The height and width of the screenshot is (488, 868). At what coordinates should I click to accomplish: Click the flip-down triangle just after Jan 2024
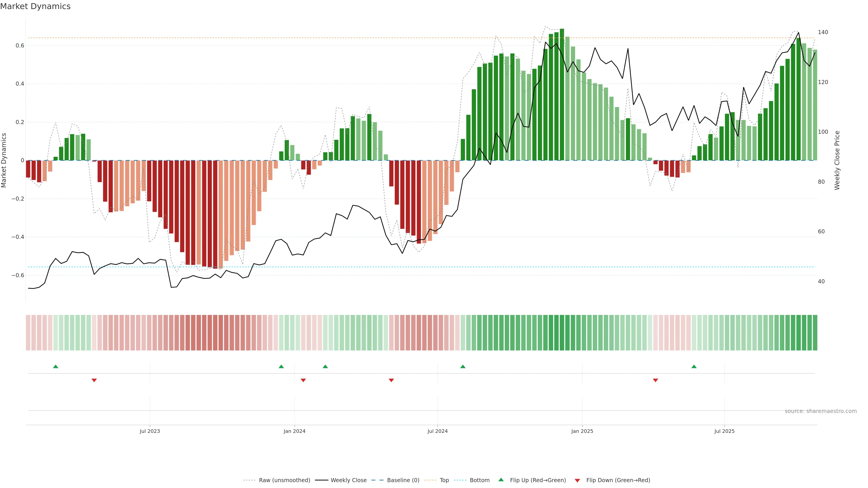(x=303, y=380)
